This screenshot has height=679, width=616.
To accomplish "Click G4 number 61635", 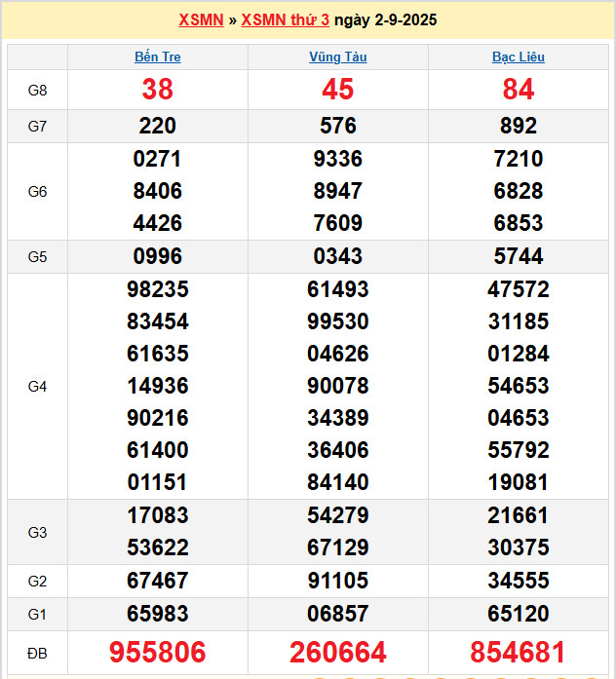I will tap(158, 354).
